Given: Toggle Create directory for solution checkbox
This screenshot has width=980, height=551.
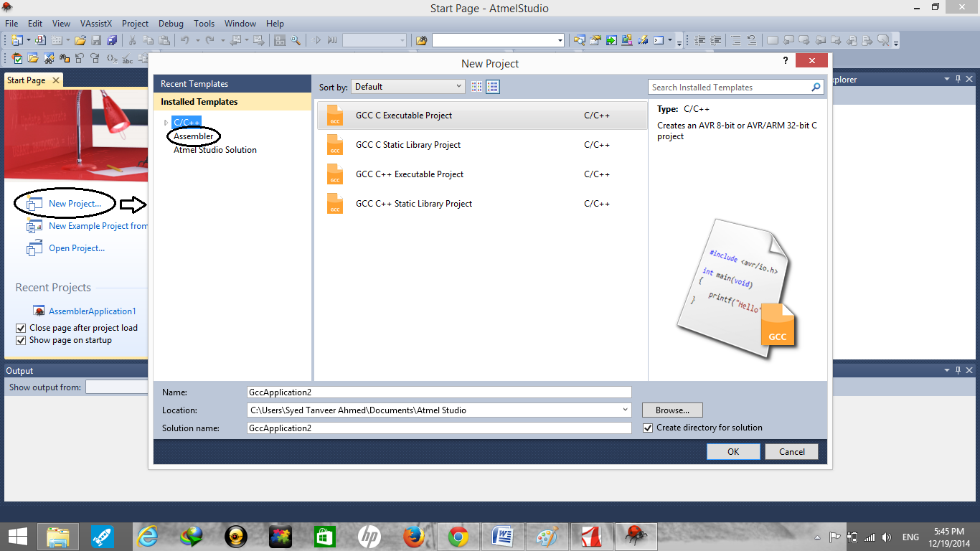Looking at the screenshot, I should 649,428.
